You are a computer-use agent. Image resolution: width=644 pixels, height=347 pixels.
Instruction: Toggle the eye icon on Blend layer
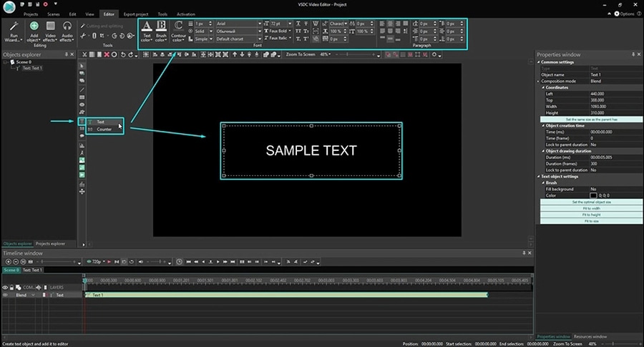(6, 295)
